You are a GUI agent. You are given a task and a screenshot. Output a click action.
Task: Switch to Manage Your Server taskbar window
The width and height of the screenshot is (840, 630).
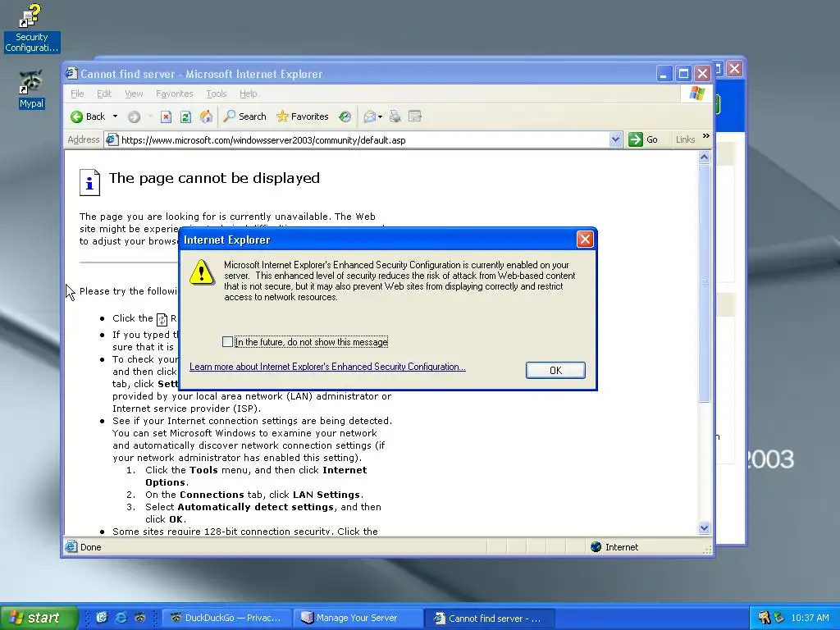coord(358,618)
